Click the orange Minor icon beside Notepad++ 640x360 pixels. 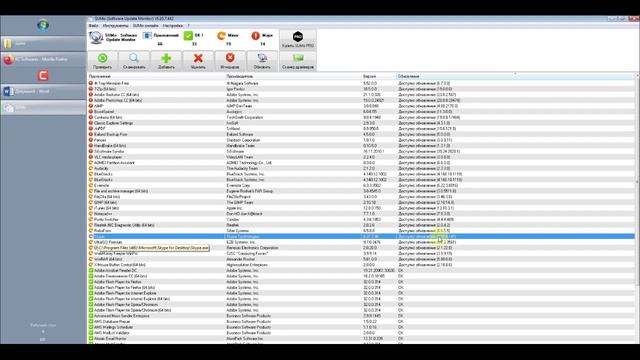pyautogui.click(x=91, y=214)
